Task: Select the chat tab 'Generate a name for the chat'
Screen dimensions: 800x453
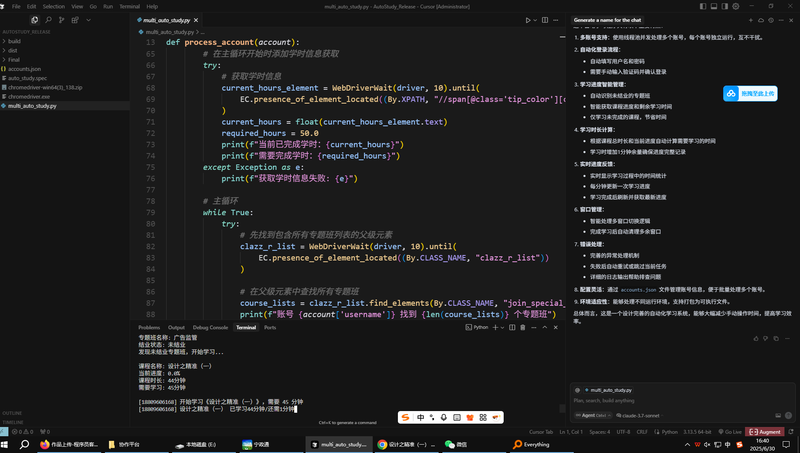Action: (607, 20)
